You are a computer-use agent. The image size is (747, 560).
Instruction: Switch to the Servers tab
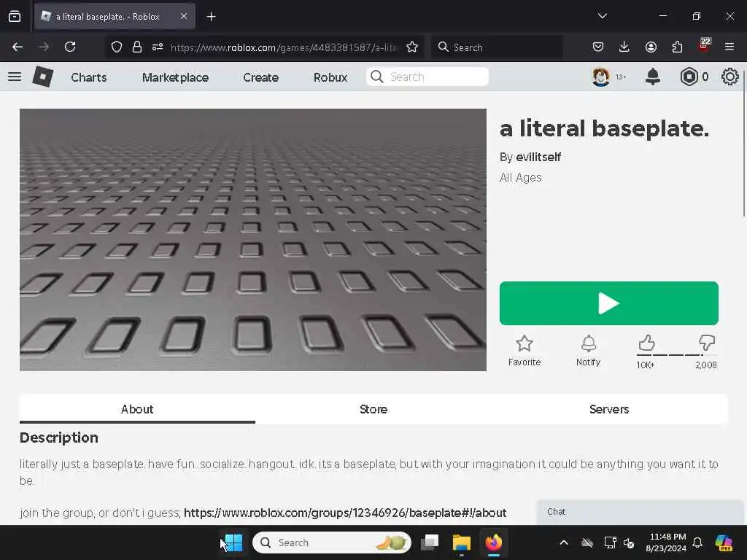point(609,409)
